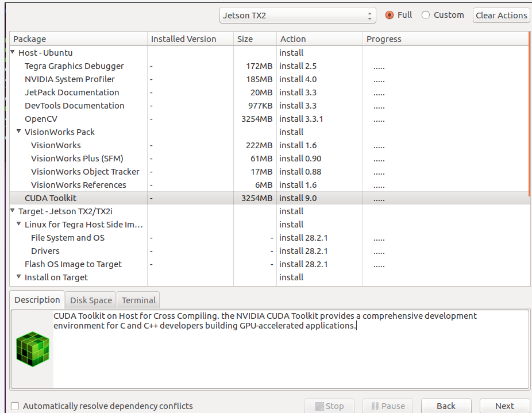The image size is (532, 413).
Task: Click inside the CUDA Toolkit description text
Action: (x=265, y=321)
